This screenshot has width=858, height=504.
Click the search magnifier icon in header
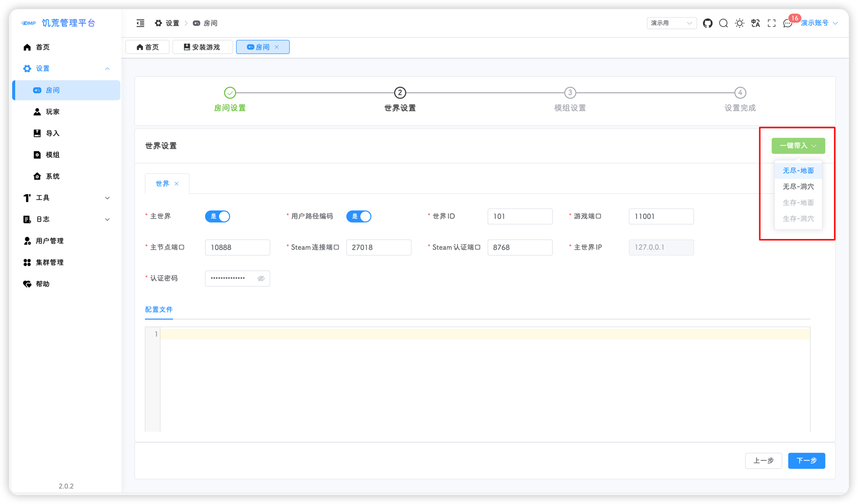[723, 23]
